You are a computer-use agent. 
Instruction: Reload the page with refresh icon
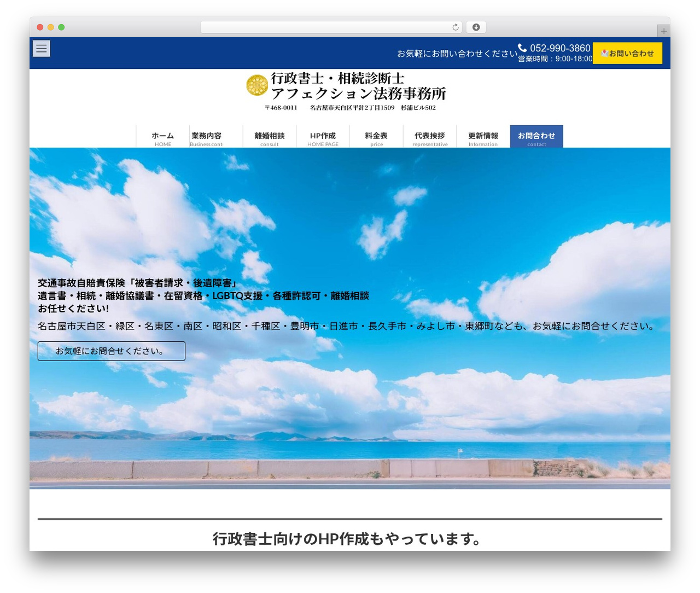coord(455,27)
